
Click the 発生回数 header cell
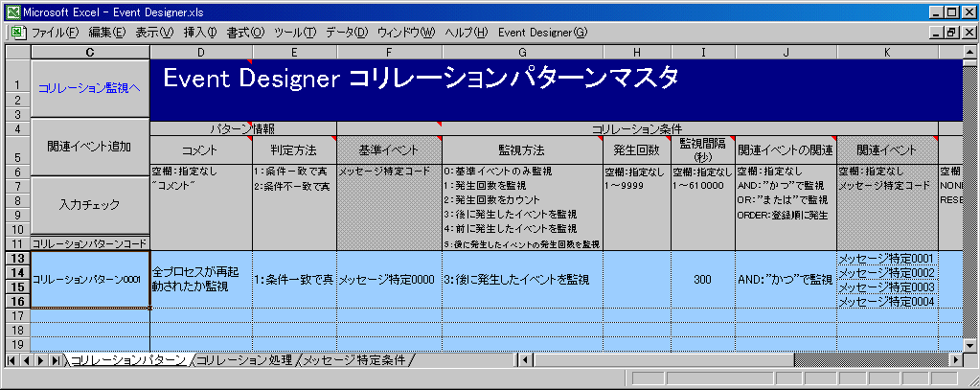(x=637, y=150)
